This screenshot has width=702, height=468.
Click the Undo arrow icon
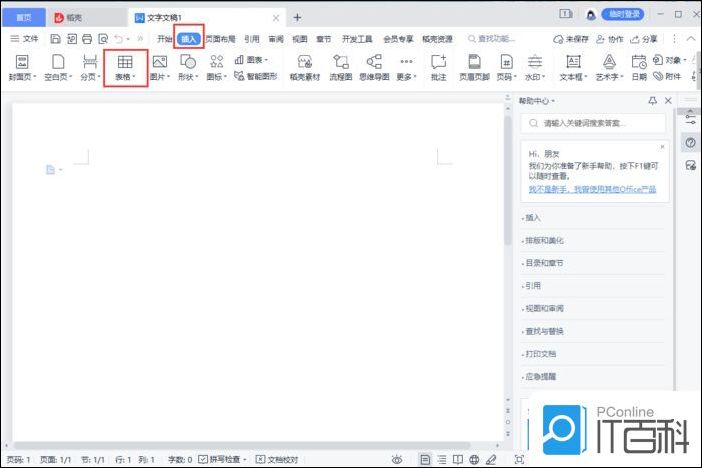[x=119, y=39]
